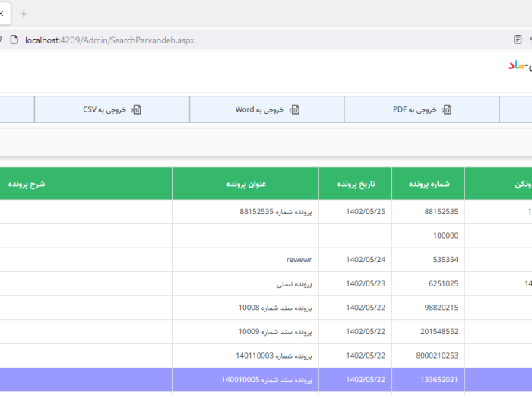Click the localhost address bar URL

(109, 39)
